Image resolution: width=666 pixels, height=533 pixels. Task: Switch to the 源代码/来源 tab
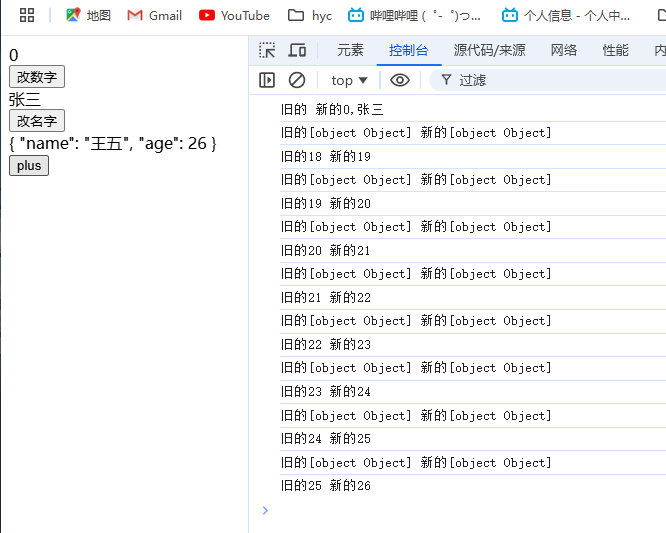489,51
